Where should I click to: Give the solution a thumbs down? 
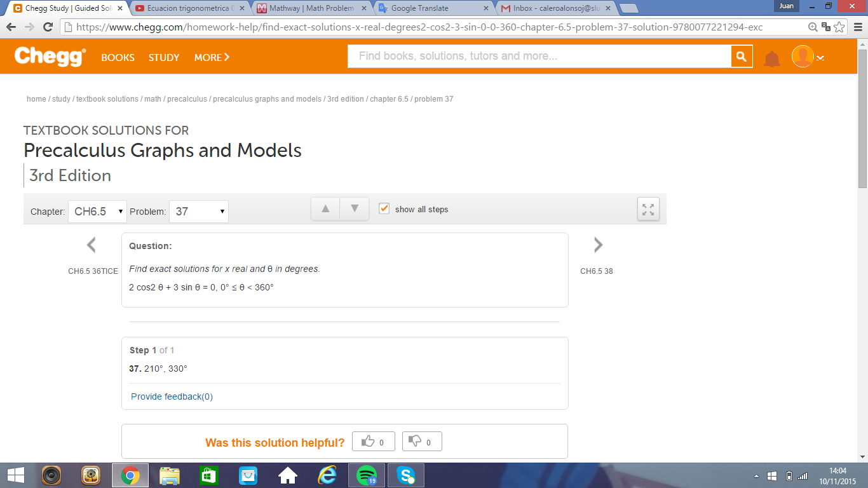[x=421, y=441]
